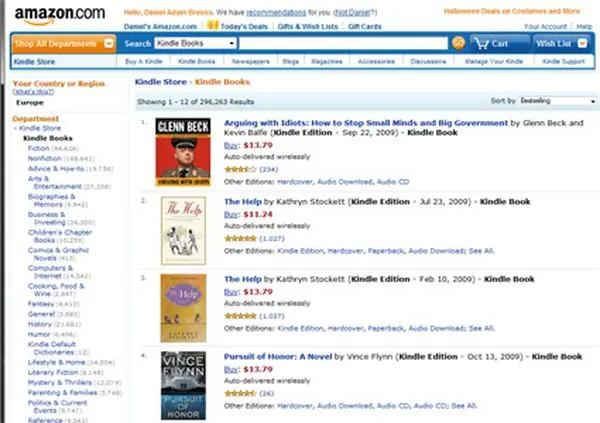Open the Gift Cards link
The height and width of the screenshot is (423, 600).
365,26
